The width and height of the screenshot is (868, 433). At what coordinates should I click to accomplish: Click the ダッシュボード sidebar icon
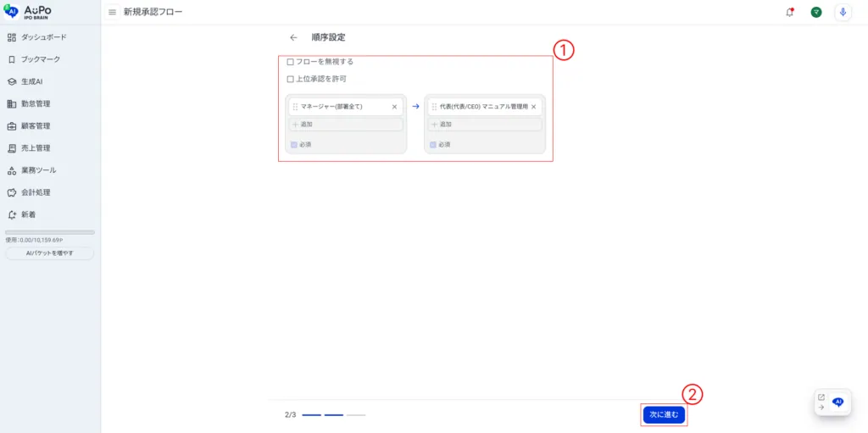(12, 37)
